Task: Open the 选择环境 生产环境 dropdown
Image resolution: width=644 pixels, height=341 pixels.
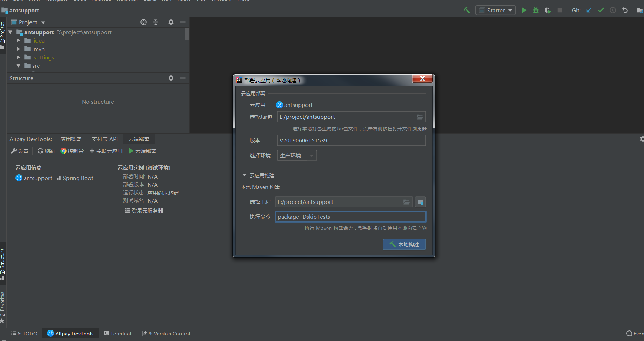Action: (297, 155)
